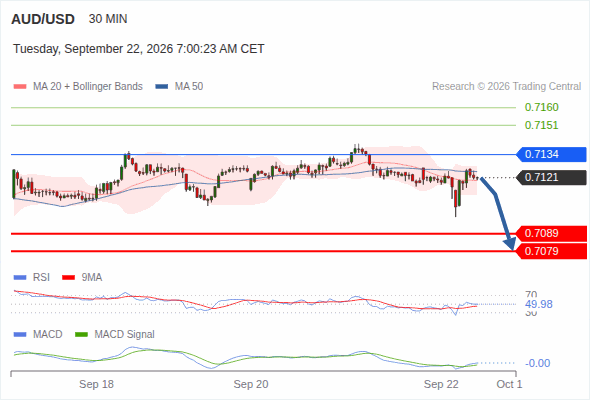The width and height of the screenshot is (590, 400).
Task: Click the MA 50 blue legend swatch
Action: [162, 87]
